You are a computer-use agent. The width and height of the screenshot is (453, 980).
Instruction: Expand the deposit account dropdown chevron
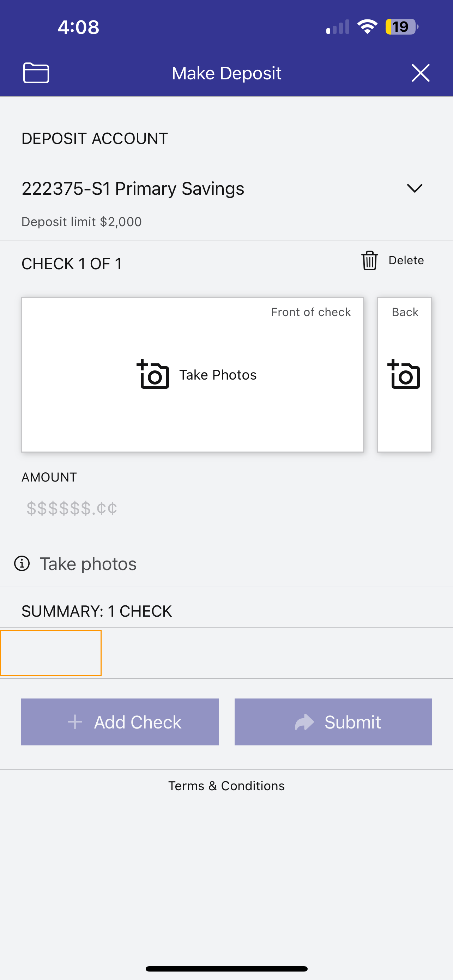pyautogui.click(x=415, y=188)
